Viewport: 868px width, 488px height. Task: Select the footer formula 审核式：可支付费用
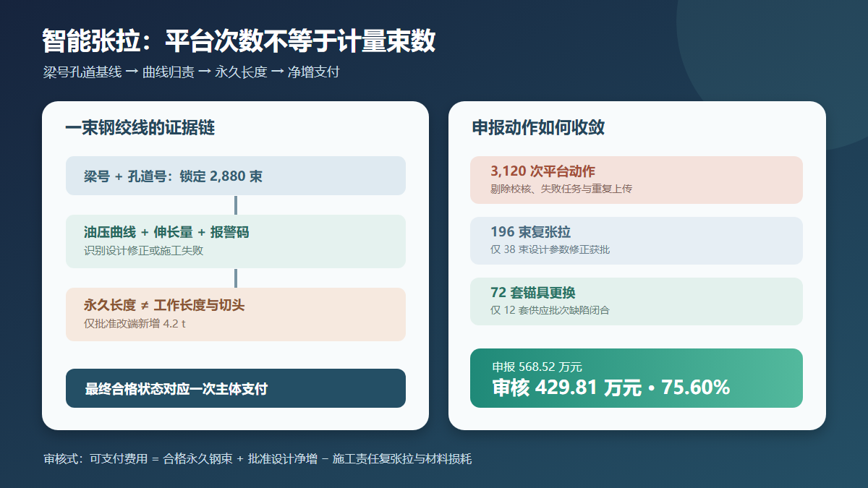tap(258, 459)
